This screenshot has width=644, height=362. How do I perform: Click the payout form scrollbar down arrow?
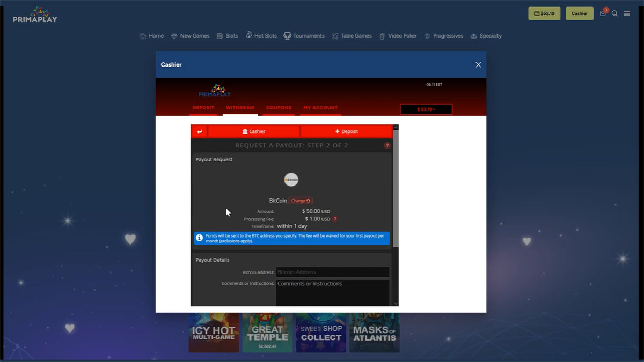click(396, 304)
